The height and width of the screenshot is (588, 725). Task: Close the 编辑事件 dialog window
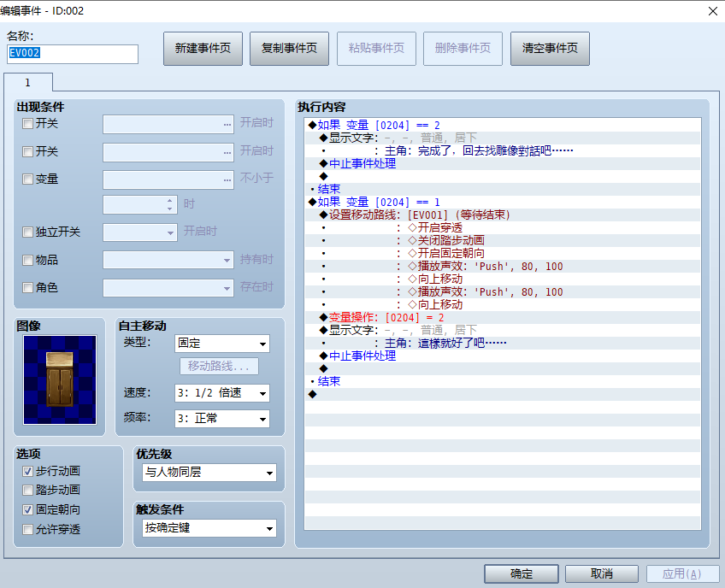tap(712, 11)
